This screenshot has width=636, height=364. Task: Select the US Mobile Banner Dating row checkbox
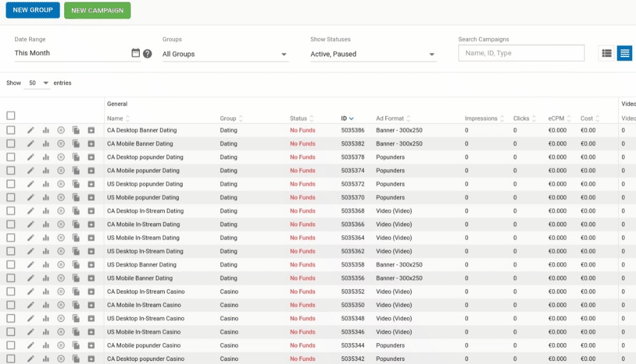pos(11,278)
